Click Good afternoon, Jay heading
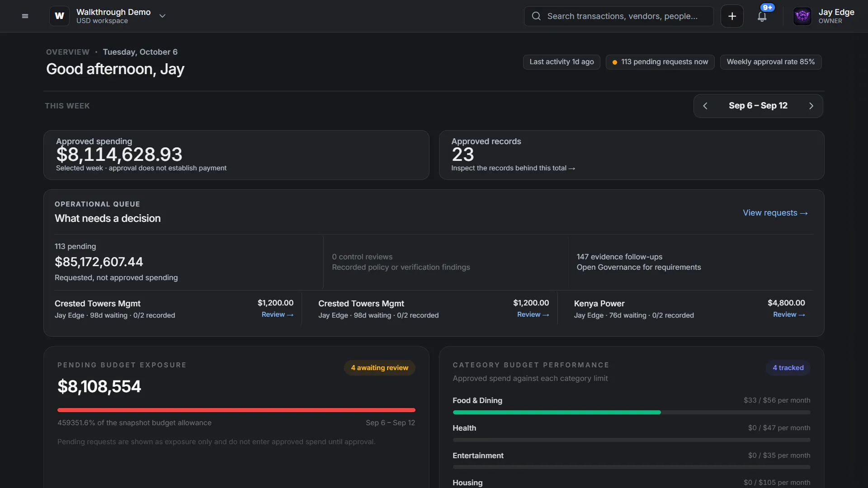 point(115,69)
